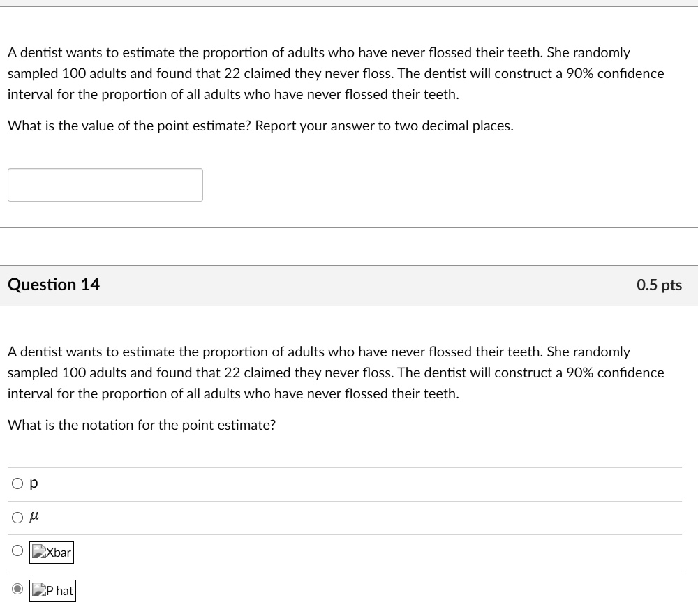Choose the Xbar radio button
The height and width of the screenshot is (616, 698).
pos(17,551)
